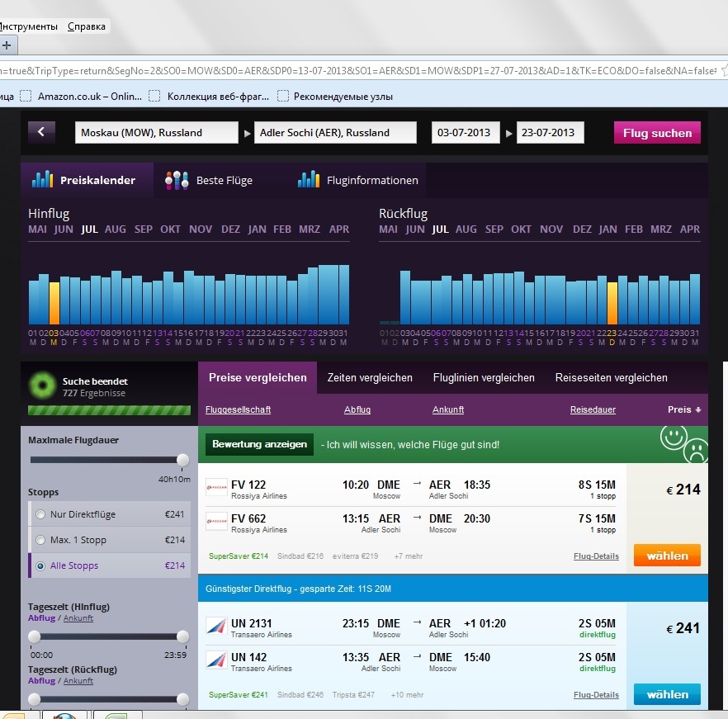Click the Fluginformationen chart icon
This screenshot has height=719, width=728.
(309, 179)
